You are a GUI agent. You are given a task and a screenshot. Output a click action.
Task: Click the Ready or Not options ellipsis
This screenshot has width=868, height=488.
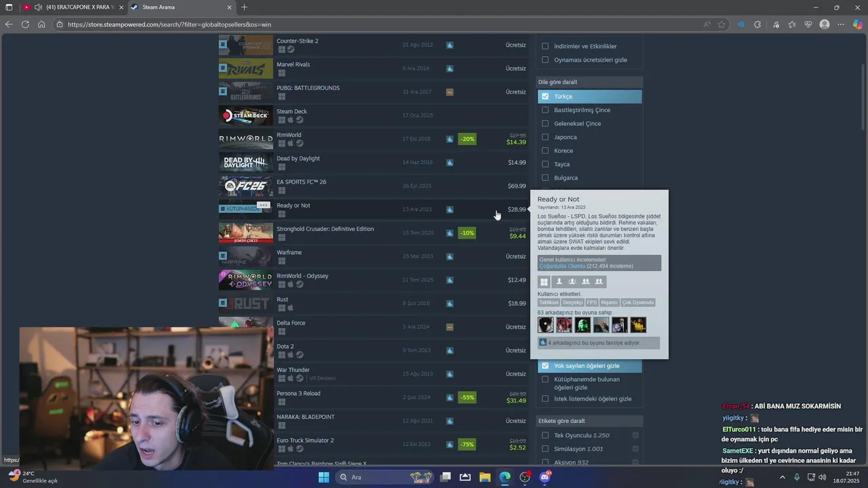pos(263,205)
